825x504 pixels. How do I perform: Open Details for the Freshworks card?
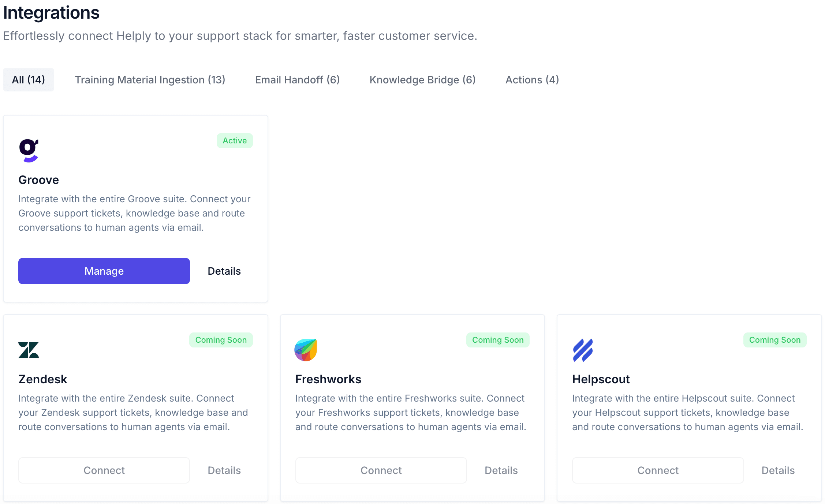click(x=501, y=470)
